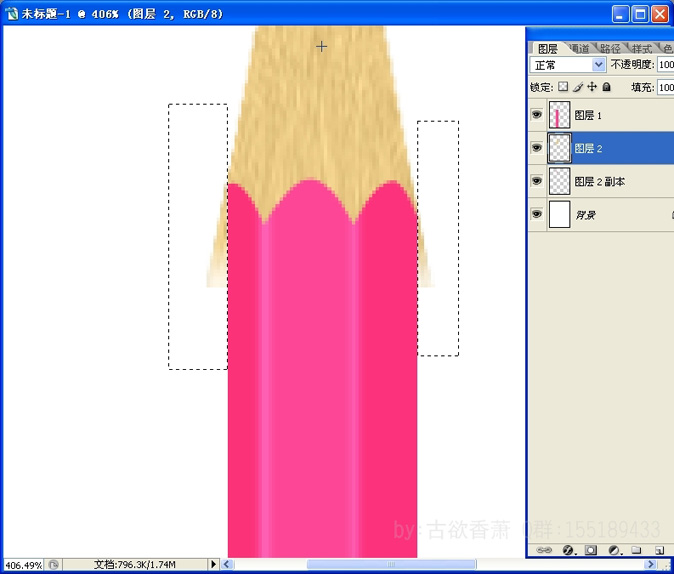Screen dimensions: 674x574
Task: Switch to the 路径 tab
Action: click(610, 49)
